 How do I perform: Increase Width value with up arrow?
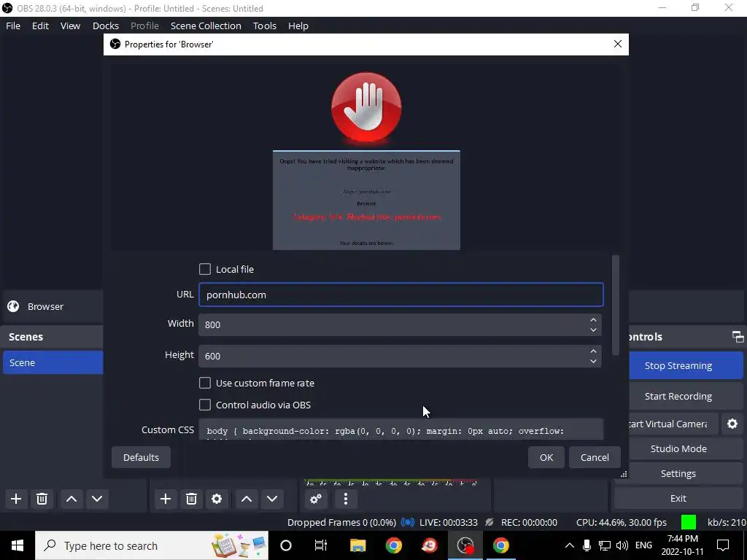(x=593, y=320)
